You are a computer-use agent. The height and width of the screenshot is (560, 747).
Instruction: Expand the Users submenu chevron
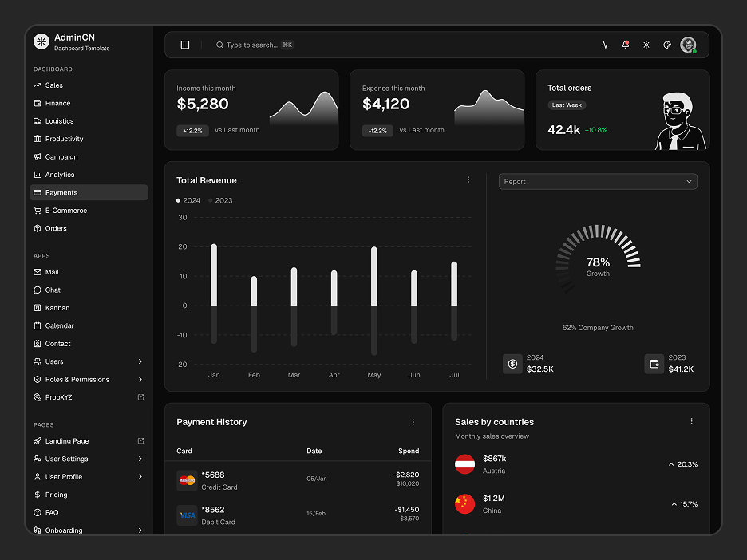pos(140,361)
